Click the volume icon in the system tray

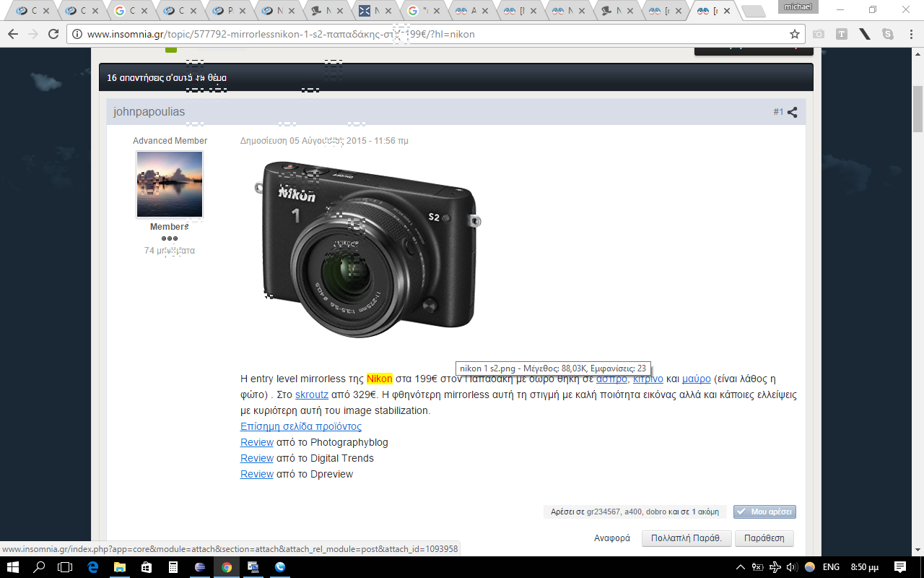point(791,567)
